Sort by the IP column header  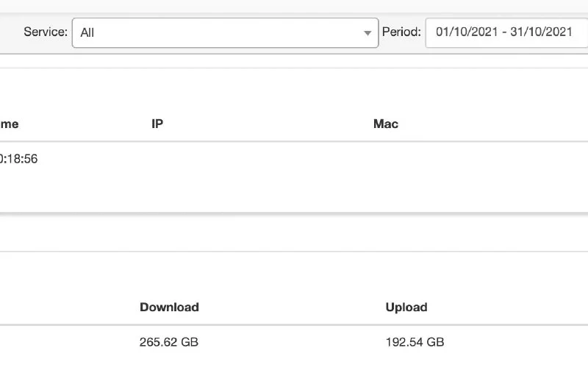point(157,124)
